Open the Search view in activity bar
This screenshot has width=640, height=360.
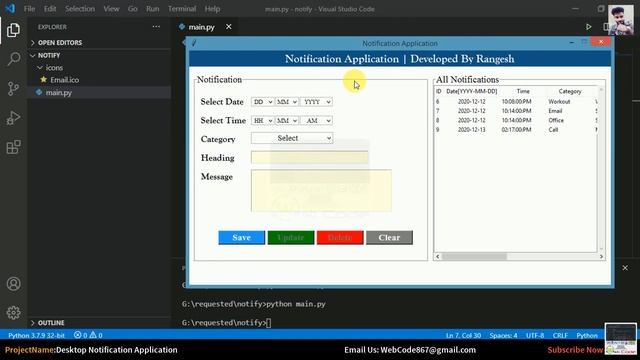13,59
